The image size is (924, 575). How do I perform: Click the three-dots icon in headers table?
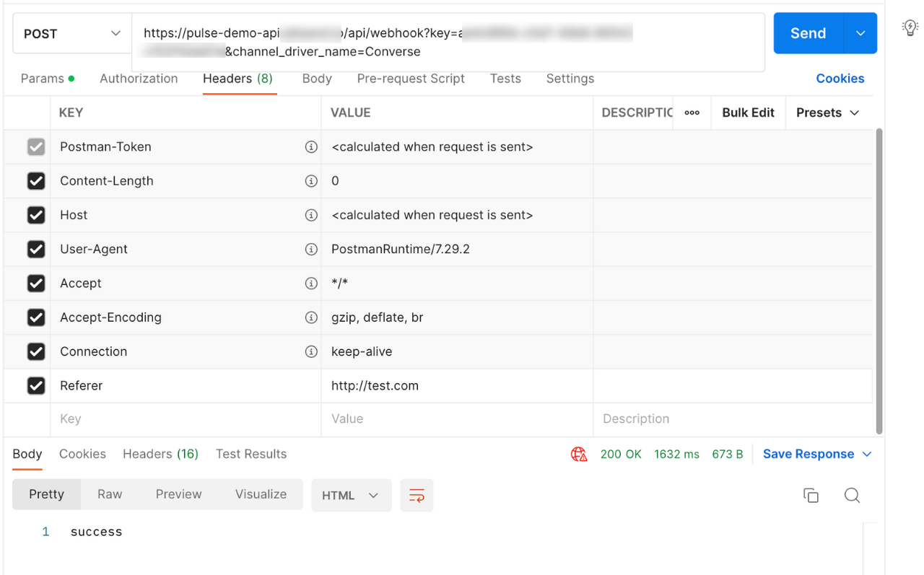point(691,113)
